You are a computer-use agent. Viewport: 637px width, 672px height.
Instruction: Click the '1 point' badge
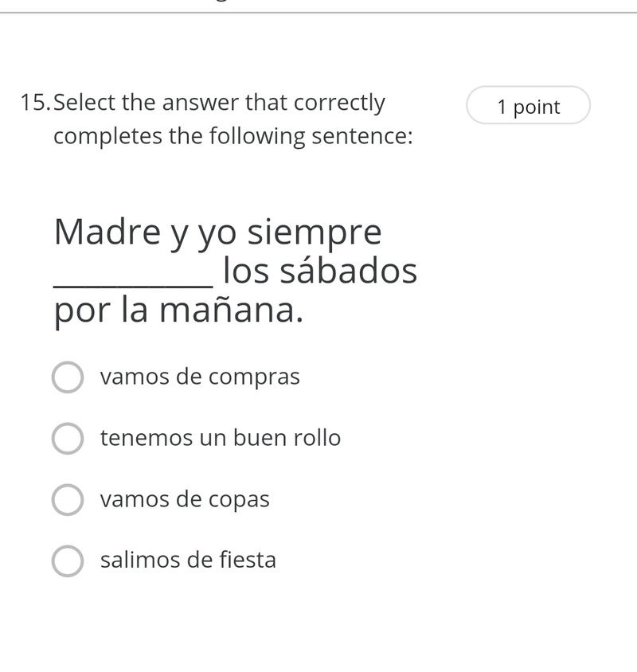point(528,105)
